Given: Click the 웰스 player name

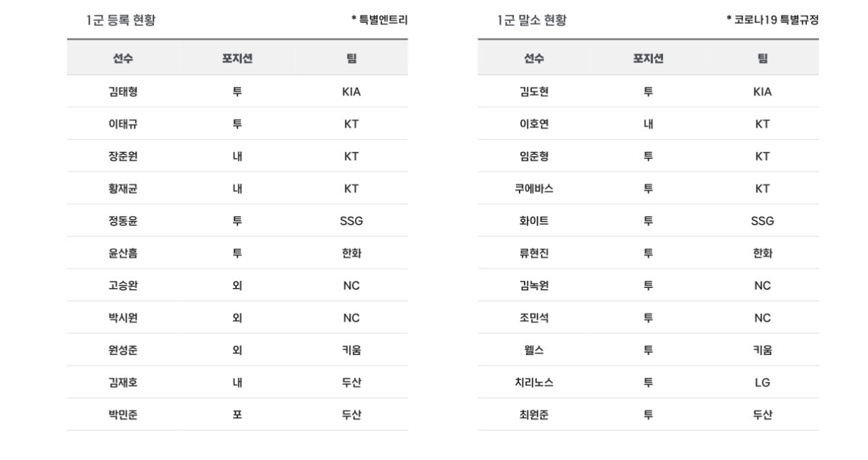Looking at the screenshot, I should [534, 351].
